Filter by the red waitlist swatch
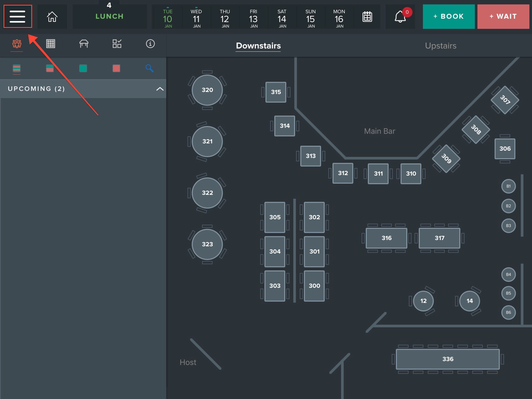The height and width of the screenshot is (399, 532). (x=116, y=68)
